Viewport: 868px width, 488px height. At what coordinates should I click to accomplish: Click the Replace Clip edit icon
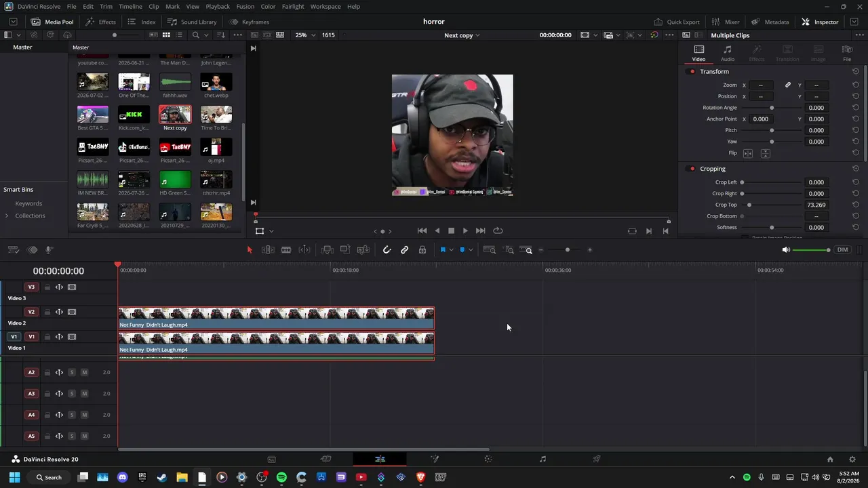[363, 250]
